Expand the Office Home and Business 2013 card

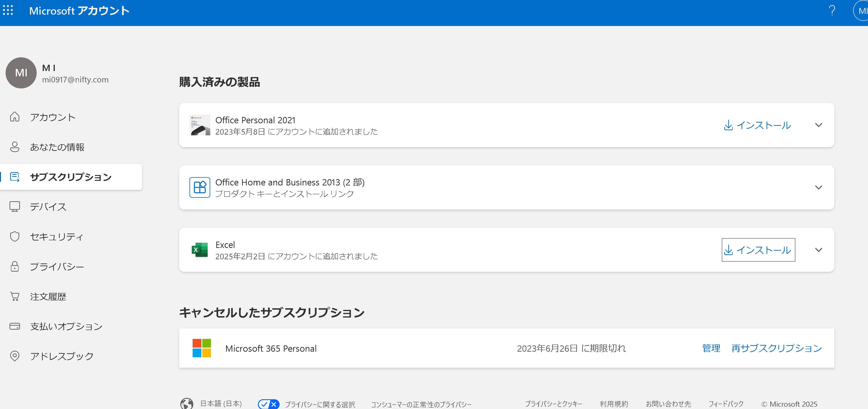[819, 187]
